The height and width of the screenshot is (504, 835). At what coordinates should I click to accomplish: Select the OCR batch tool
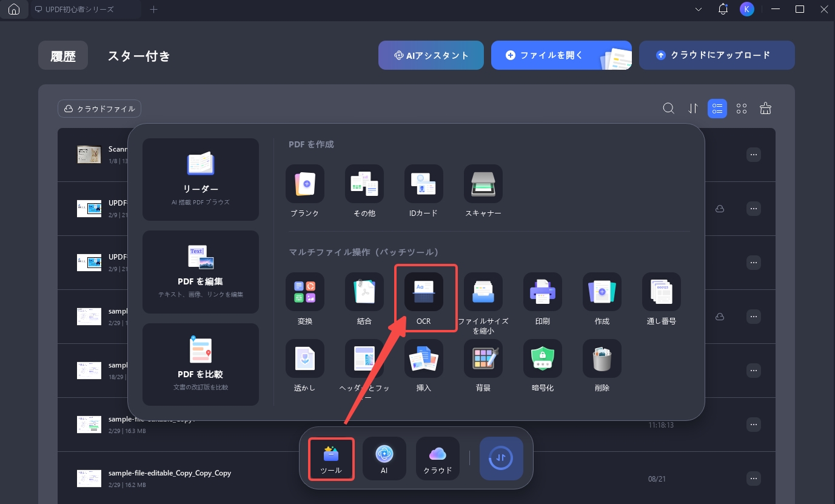coord(424,292)
